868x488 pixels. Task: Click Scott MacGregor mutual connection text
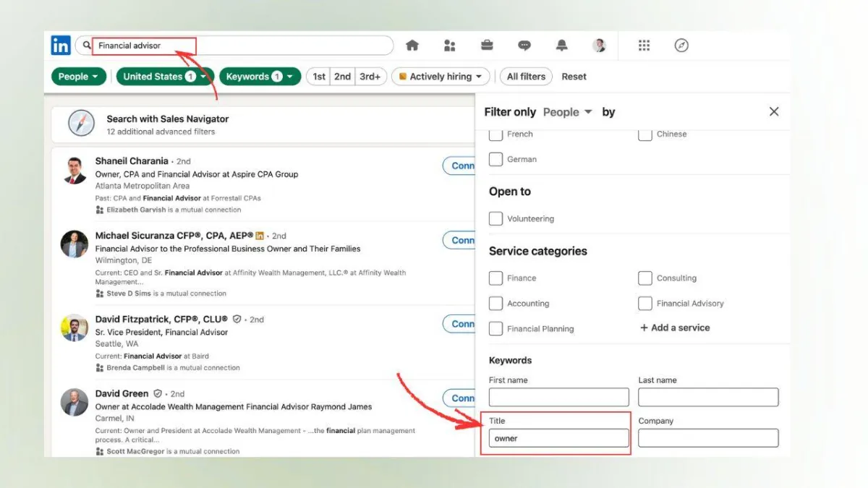(173, 451)
